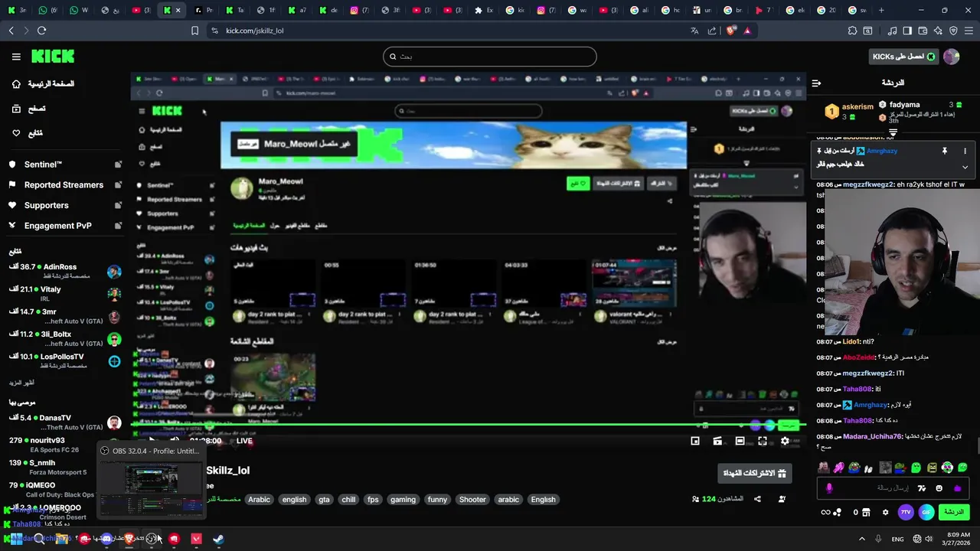Screen dimensions: 980x551
Task: Unpin the pinned chat message
Action: pyautogui.click(x=944, y=152)
